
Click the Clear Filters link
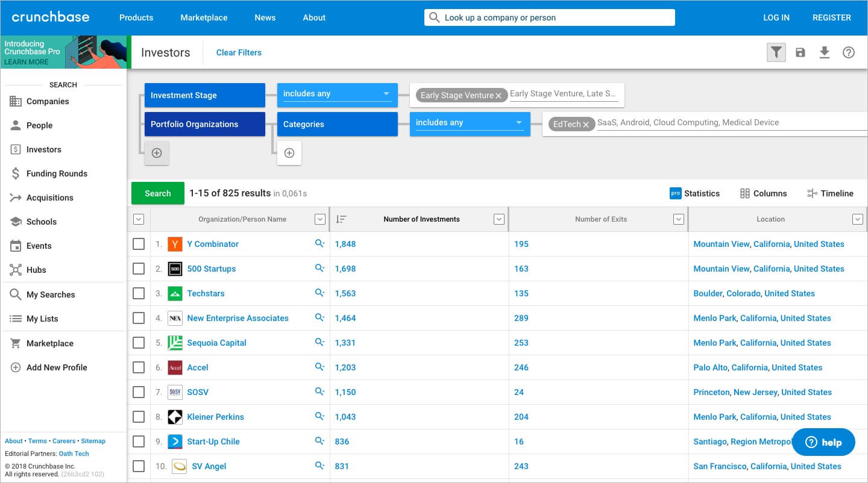click(x=239, y=52)
